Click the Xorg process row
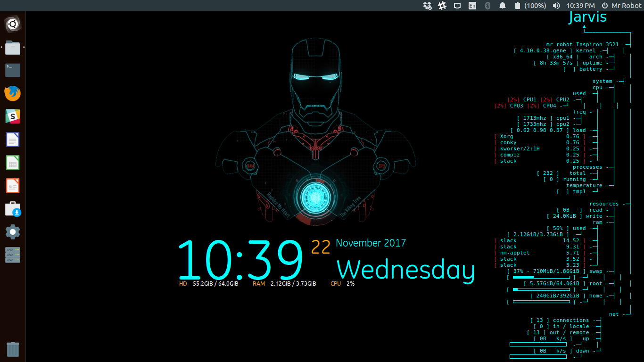The width and height of the screenshot is (644, 362). point(540,136)
